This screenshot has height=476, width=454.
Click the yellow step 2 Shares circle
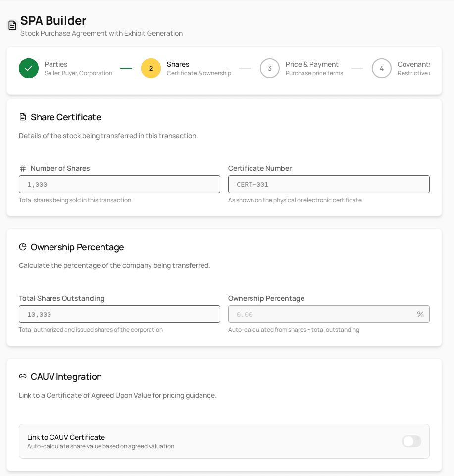pyautogui.click(x=151, y=68)
